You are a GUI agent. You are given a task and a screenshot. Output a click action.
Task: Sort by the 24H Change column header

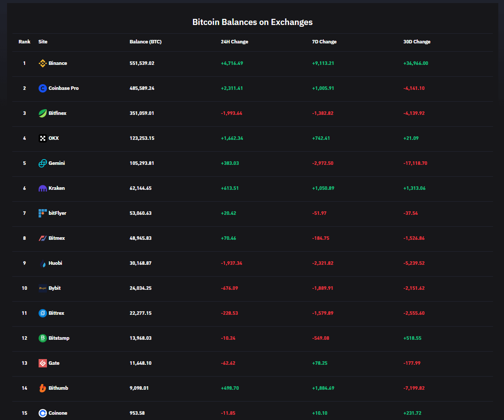(x=234, y=42)
